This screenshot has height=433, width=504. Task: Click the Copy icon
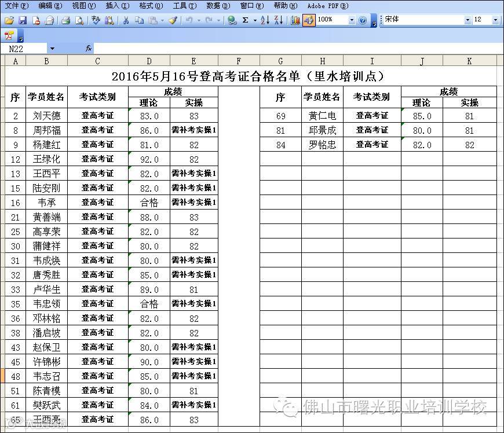tap(139, 20)
